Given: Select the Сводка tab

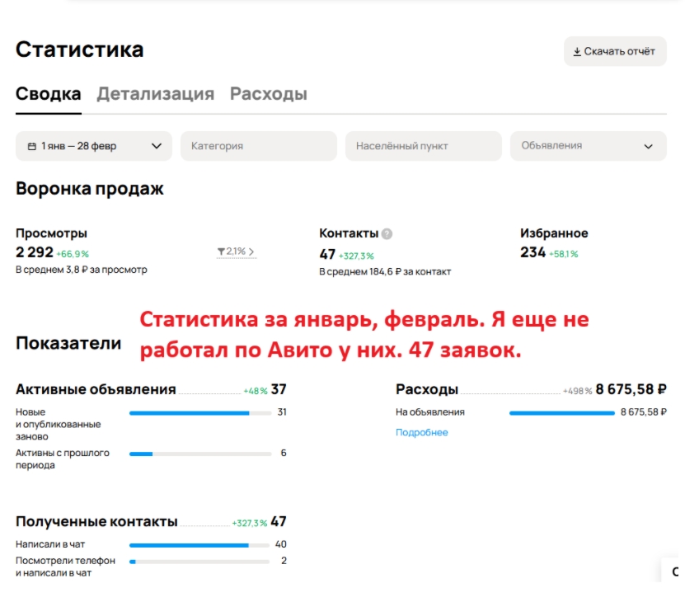Looking at the screenshot, I should pyautogui.click(x=48, y=94).
